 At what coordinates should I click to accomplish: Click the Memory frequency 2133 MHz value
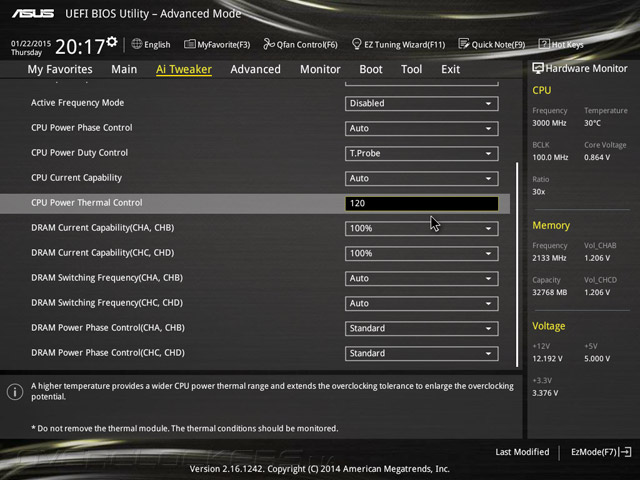click(x=549, y=258)
